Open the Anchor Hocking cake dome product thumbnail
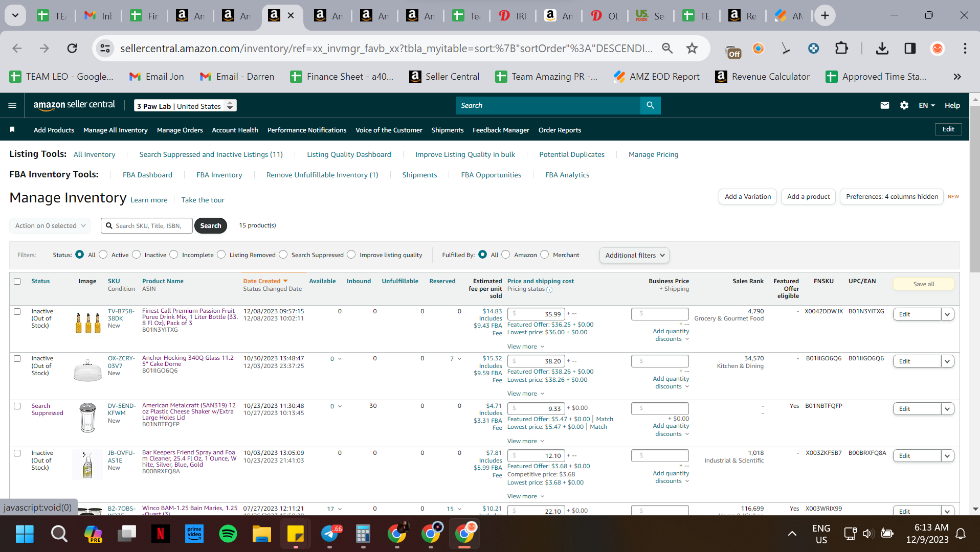The height and width of the screenshot is (552, 980). point(88,371)
